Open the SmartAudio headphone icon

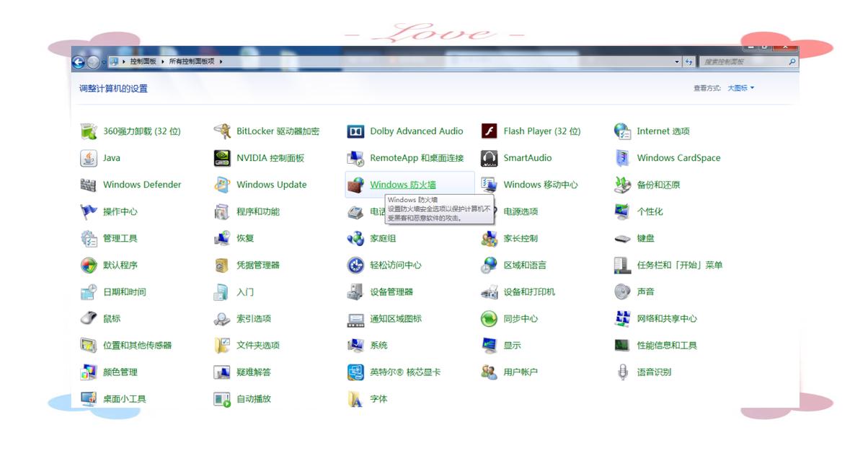490,158
